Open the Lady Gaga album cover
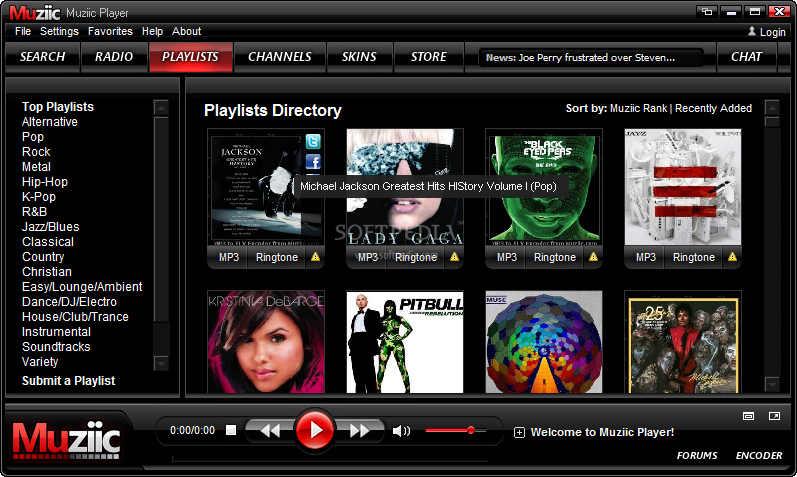 tap(405, 187)
